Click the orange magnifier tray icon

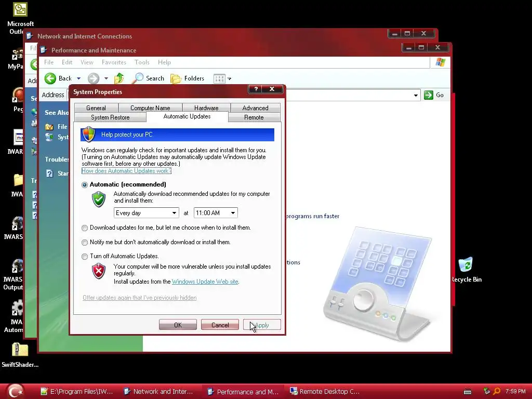496,391
